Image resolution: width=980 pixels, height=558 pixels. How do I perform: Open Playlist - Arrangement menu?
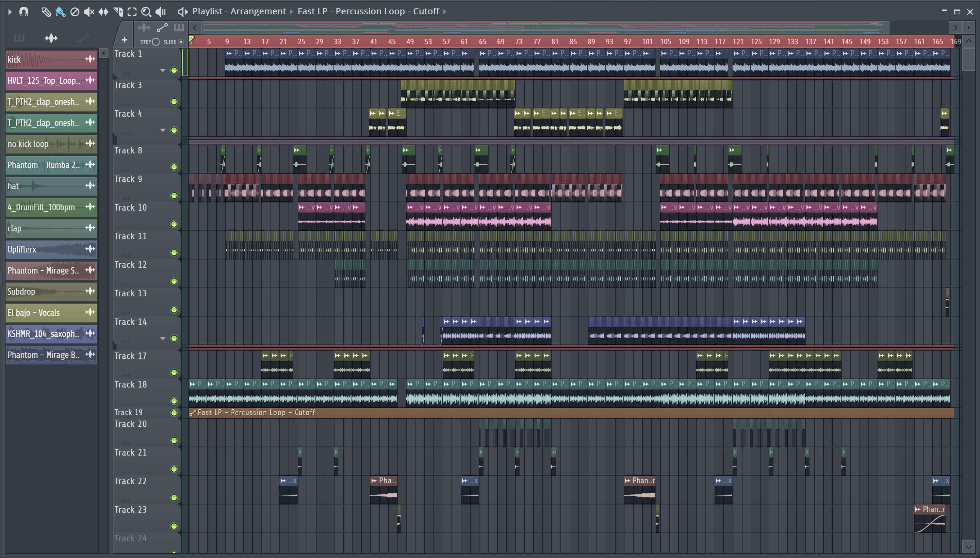click(239, 12)
